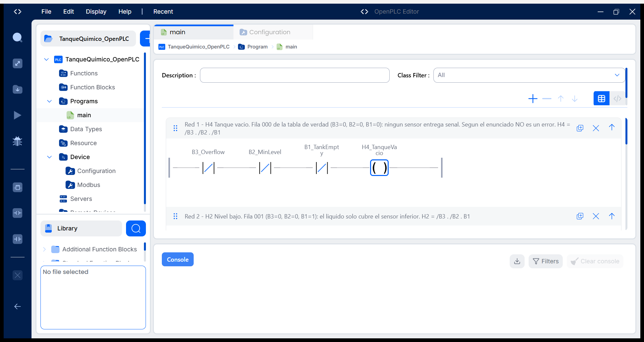Click the back arrow icon at sidebar bottom
644x342 pixels.
pos(18,306)
